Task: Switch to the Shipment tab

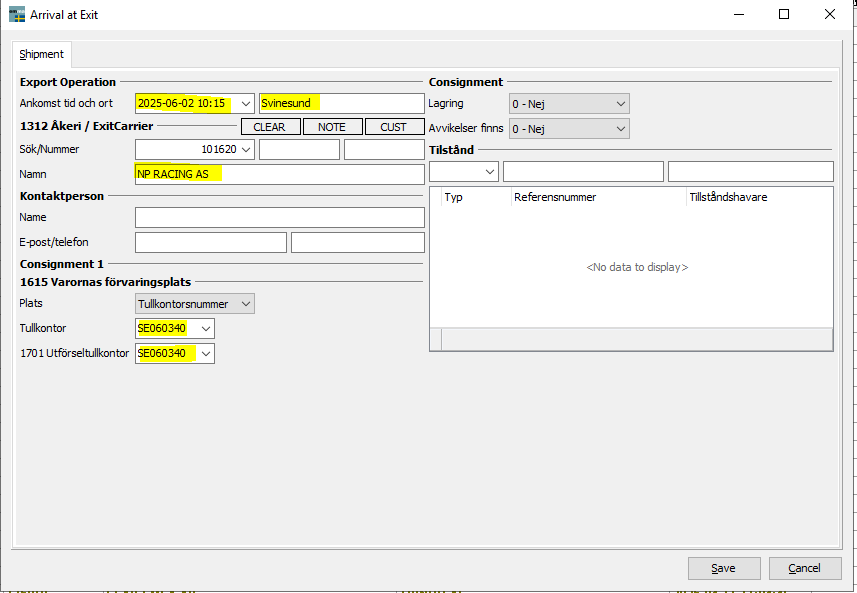Action: click(x=42, y=55)
